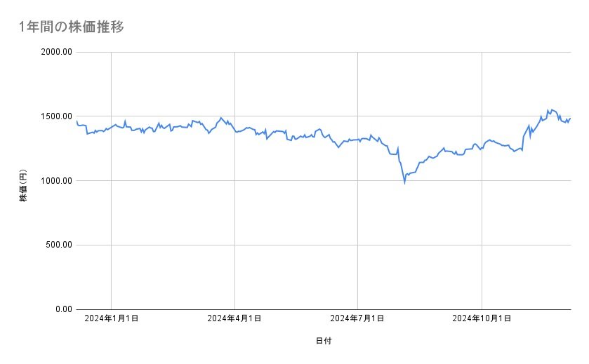Click the line's peak just before 2024年4月1日
Image resolution: width=589 pixels, height=364 pixels.
tap(221, 118)
